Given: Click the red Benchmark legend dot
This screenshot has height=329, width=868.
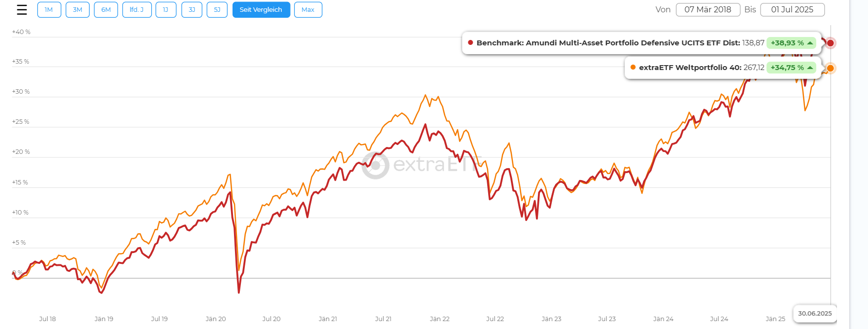Looking at the screenshot, I should click(x=470, y=43).
